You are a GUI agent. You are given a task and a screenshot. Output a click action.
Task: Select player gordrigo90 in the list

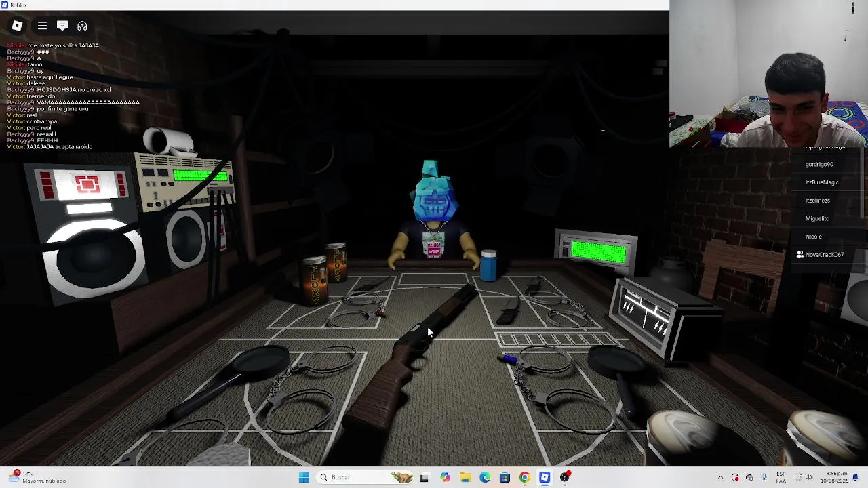click(x=819, y=164)
